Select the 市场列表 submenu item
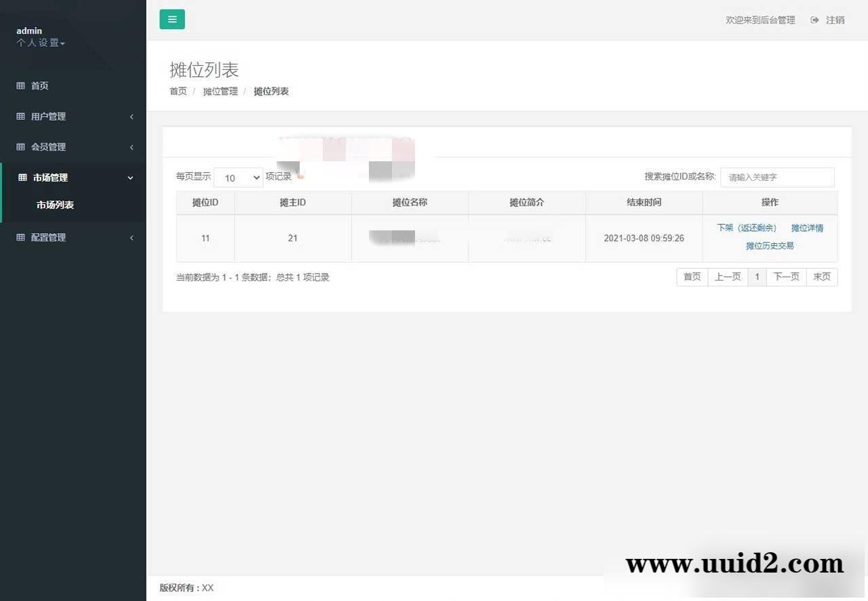The height and width of the screenshot is (601, 868). (x=55, y=205)
